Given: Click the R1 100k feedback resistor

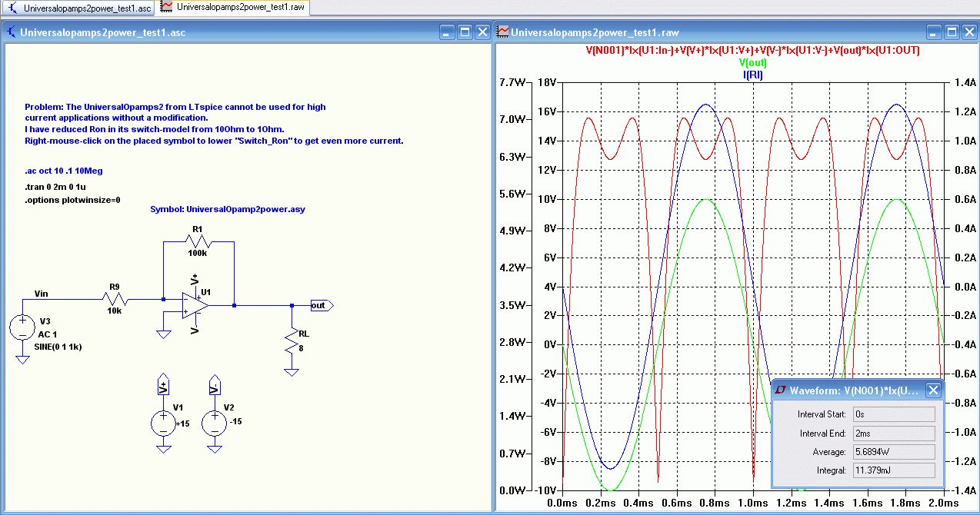Looking at the screenshot, I should click(x=198, y=241).
